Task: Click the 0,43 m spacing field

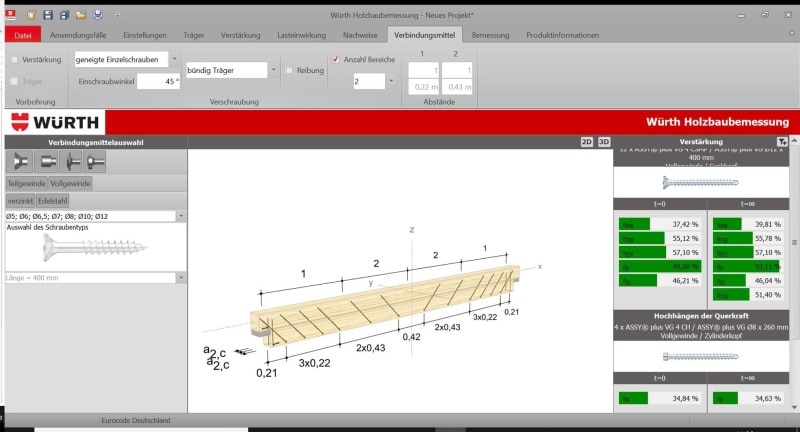Action: click(x=457, y=87)
